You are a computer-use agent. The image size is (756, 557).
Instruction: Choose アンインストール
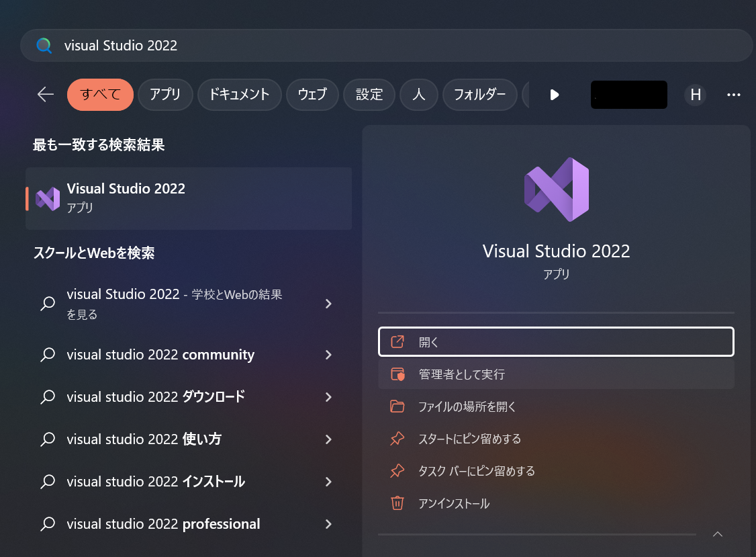pyautogui.click(x=556, y=503)
